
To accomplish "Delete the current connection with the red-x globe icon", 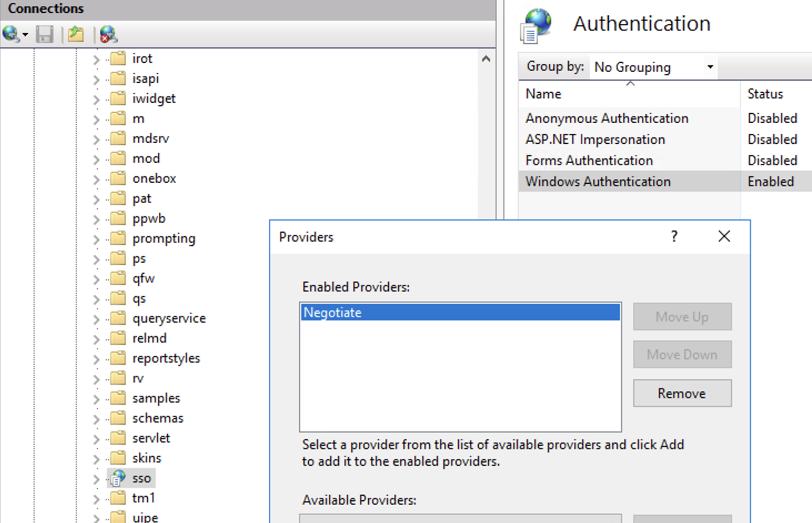I will 107,34.
